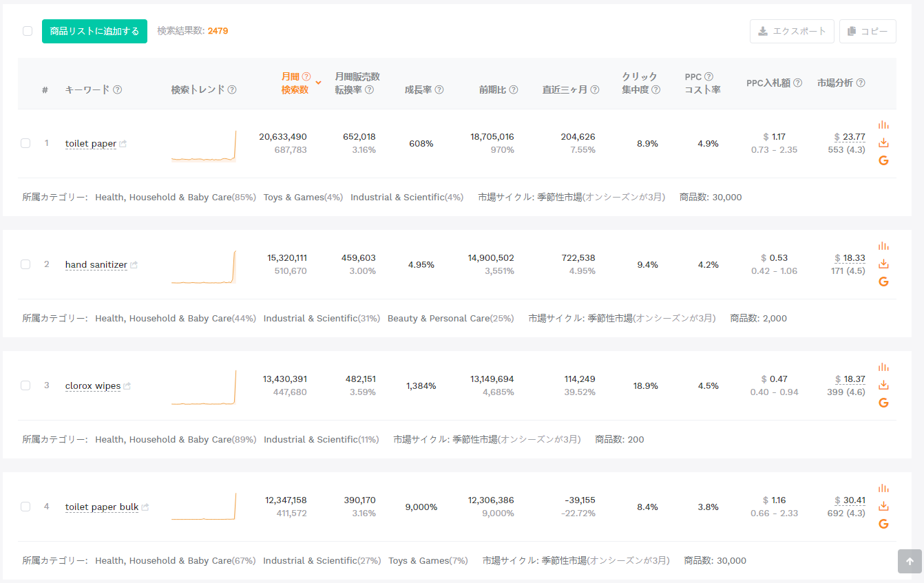The width and height of the screenshot is (924, 583).
Task: Open bar chart icon for clorox wipes row
Action: (x=883, y=367)
